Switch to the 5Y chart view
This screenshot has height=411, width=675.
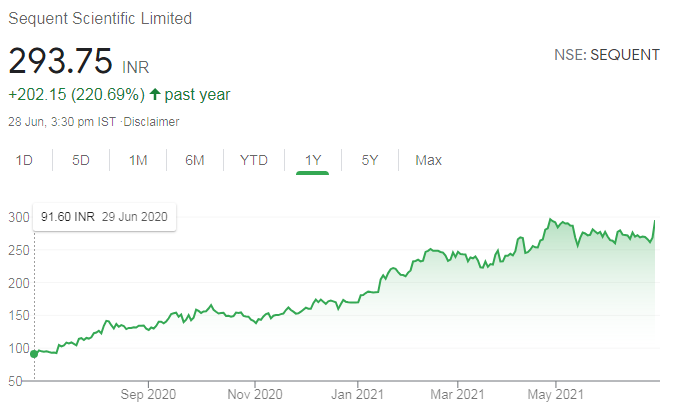point(369,160)
